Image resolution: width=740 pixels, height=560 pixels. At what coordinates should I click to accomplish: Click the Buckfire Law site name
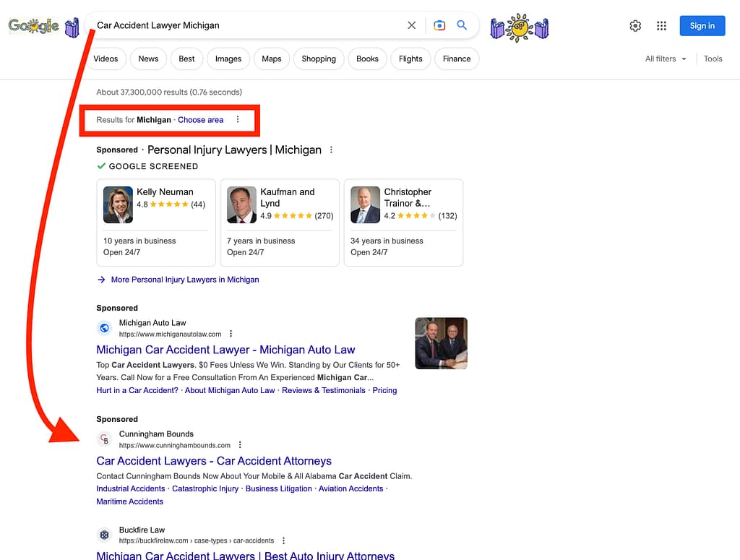point(142,530)
